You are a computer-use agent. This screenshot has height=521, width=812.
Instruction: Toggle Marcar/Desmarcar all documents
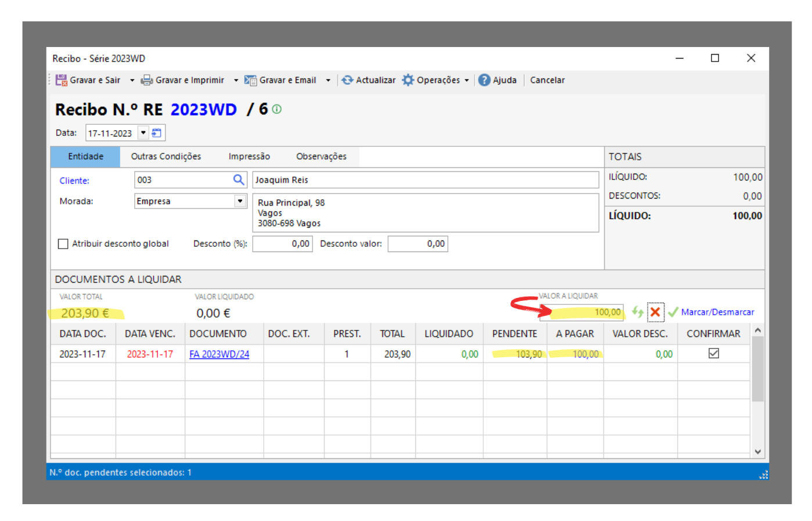coord(717,312)
